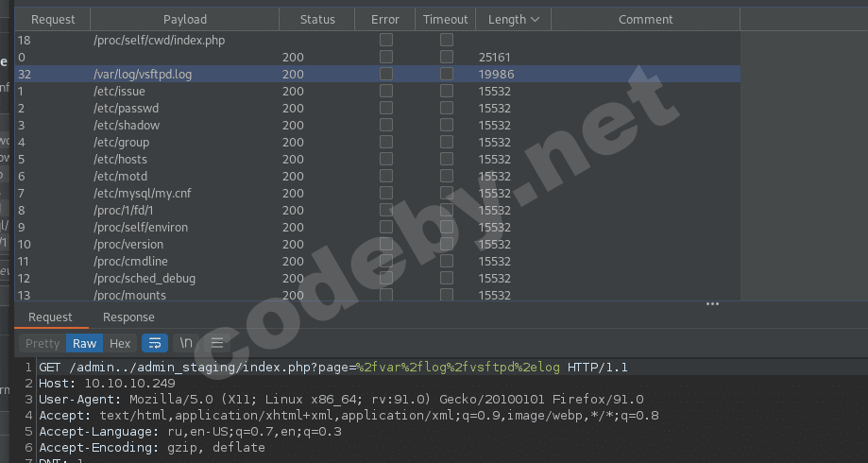This screenshot has height=463, width=868.
Task: Select the /var/log/vsftpd.log payload row
Action: click(378, 75)
